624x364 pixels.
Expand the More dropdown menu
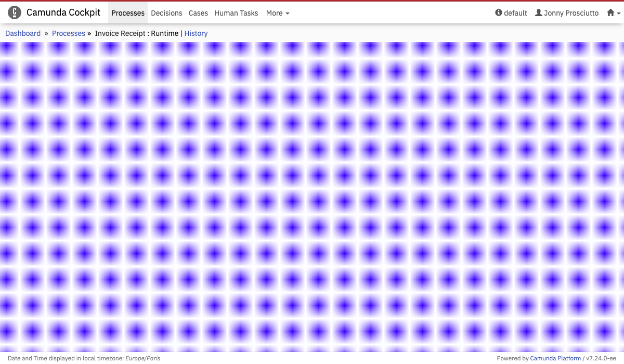coord(278,13)
